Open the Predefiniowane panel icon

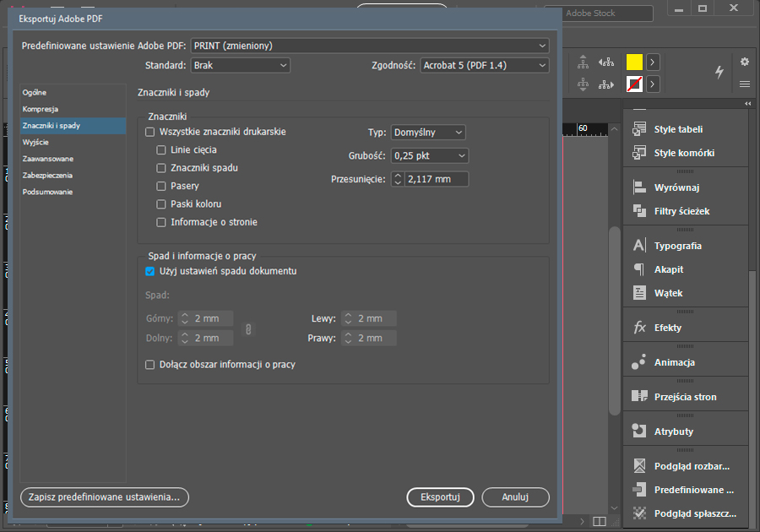(639, 490)
